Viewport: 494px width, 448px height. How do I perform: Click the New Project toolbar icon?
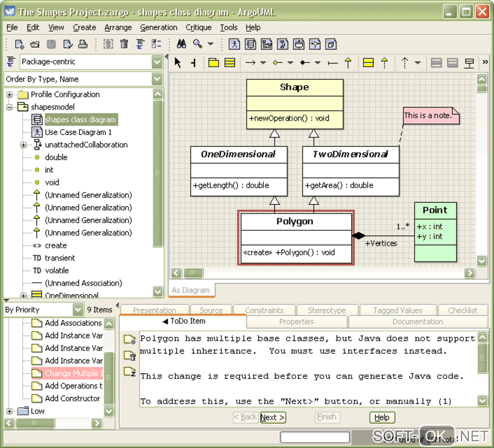tap(19, 45)
